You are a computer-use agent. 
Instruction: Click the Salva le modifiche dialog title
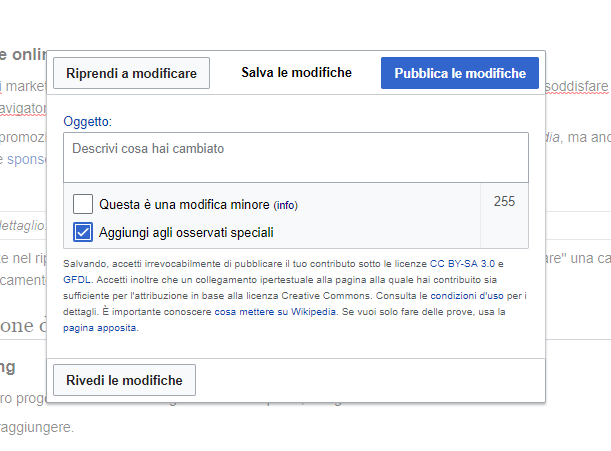(297, 73)
